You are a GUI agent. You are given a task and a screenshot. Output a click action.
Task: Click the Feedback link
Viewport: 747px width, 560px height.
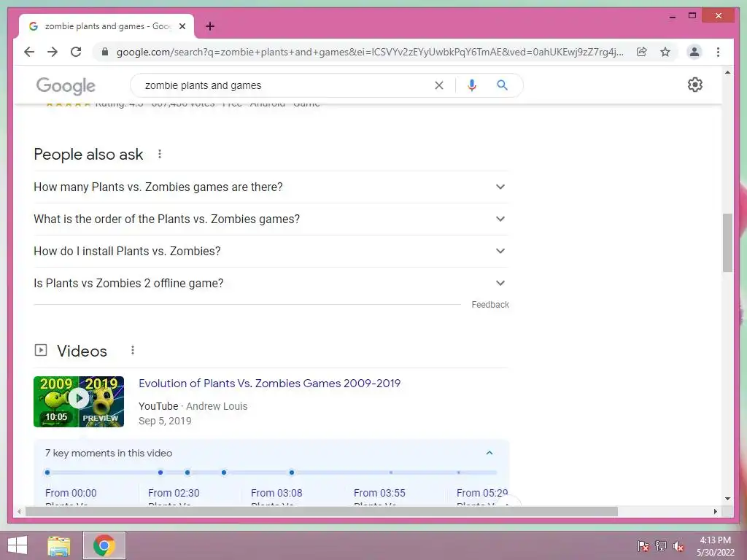[490, 305]
